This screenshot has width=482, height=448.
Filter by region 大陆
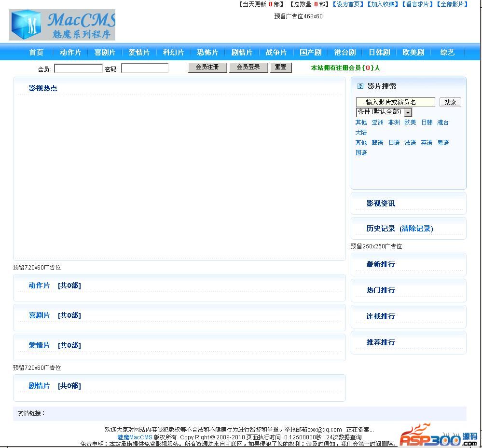tap(361, 133)
